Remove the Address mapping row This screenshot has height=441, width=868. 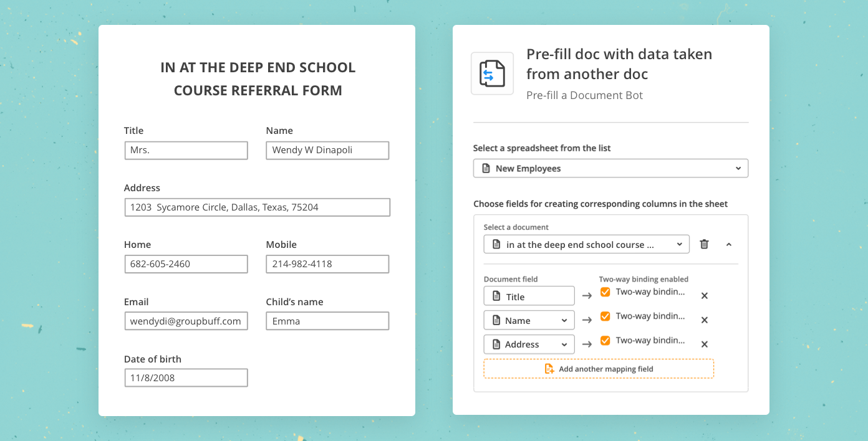click(x=704, y=344)
